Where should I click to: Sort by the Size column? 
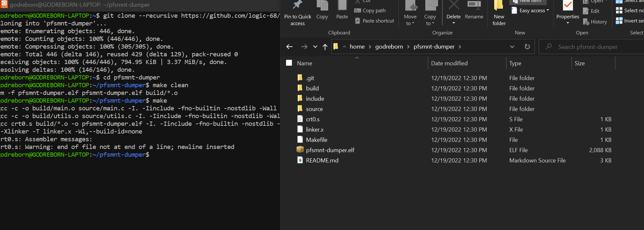click(579, 63)
